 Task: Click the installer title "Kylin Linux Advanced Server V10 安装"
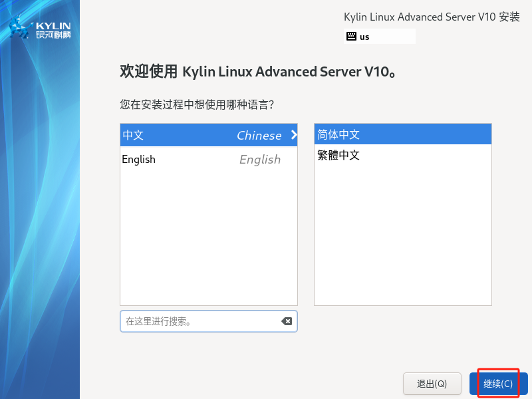[432, 17]
